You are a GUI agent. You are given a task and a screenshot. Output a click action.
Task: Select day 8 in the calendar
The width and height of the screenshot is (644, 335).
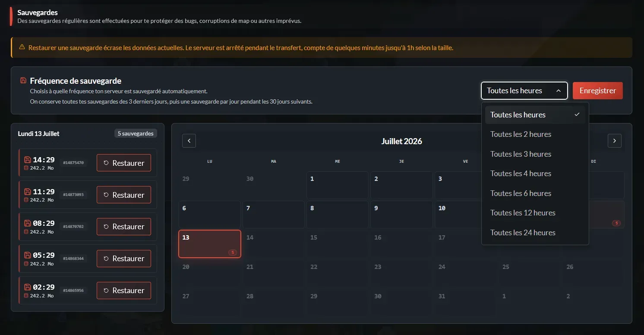click(x=338, y=215)
